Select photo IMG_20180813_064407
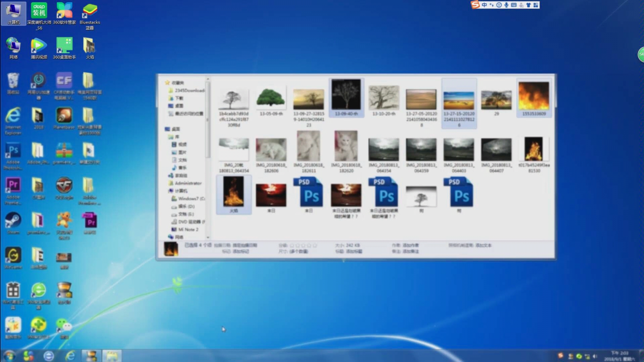Screen dimensions: 644x362 tap(496, 155)
